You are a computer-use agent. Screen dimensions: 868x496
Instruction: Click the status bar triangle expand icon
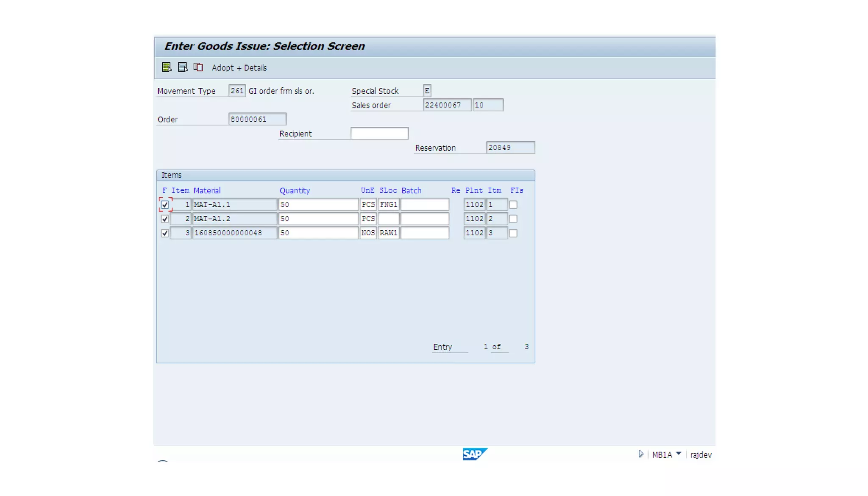click(x=641, y=454)
